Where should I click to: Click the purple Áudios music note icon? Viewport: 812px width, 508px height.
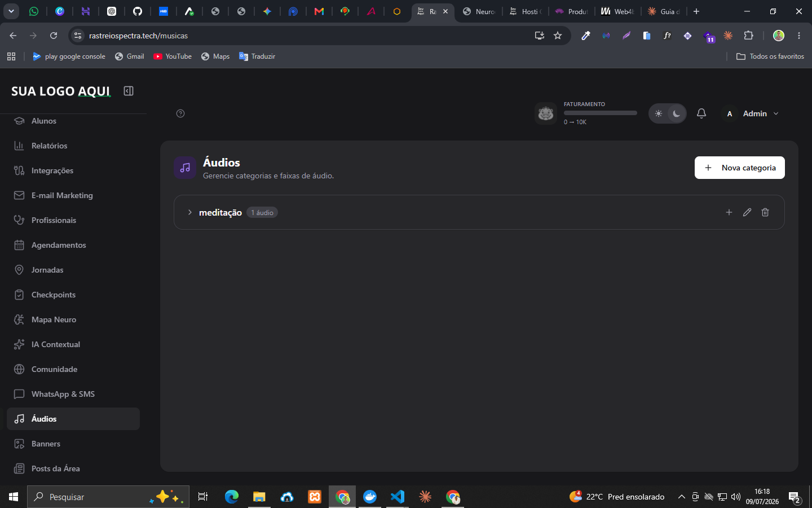(x=185, y=168)
